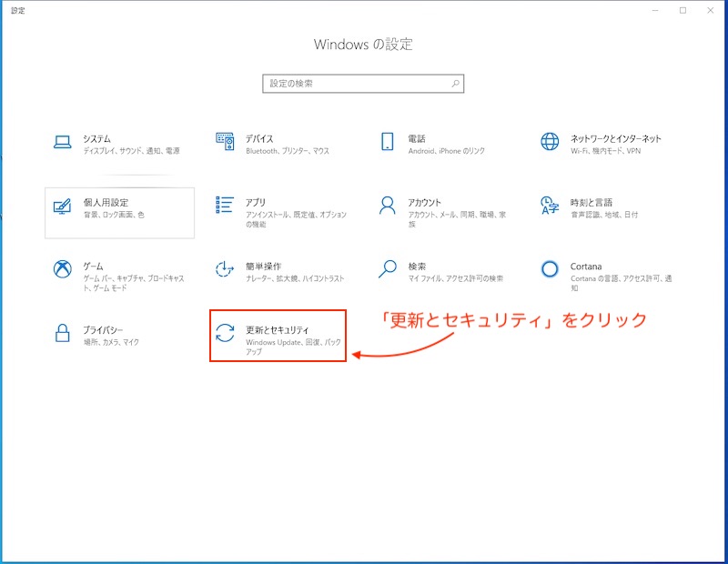Open the Cortana settings title

coord(586,267)
